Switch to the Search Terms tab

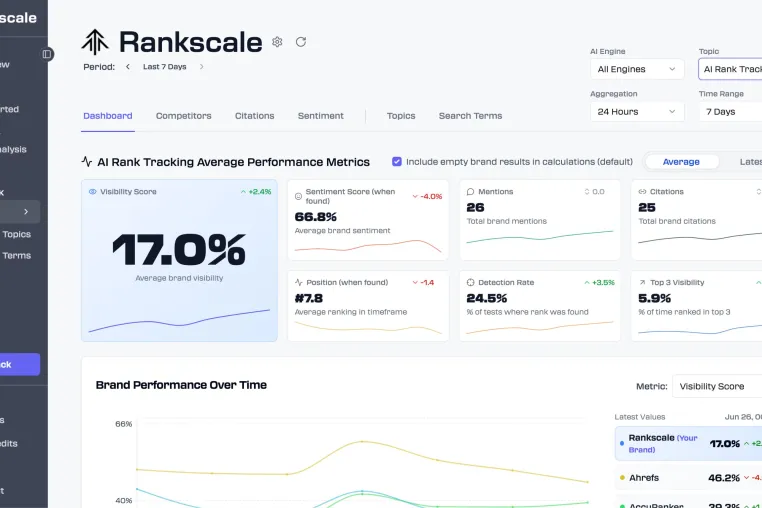point(470,116)
